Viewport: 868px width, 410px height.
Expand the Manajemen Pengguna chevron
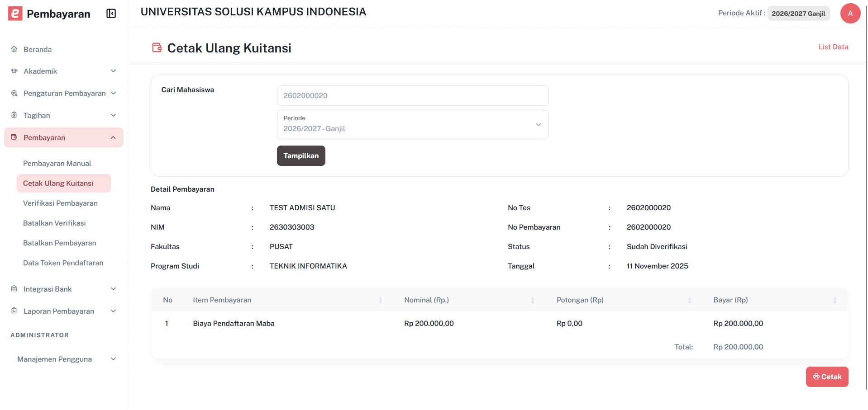114,359
